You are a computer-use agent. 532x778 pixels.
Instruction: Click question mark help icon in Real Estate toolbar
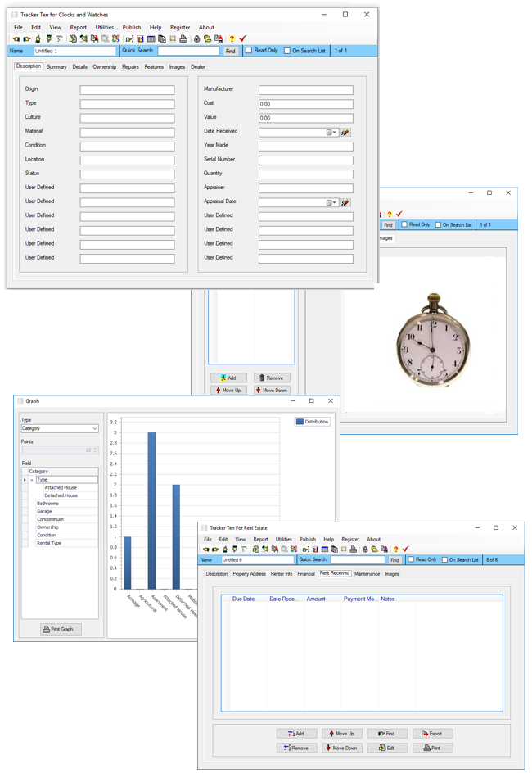pos(395,550)
